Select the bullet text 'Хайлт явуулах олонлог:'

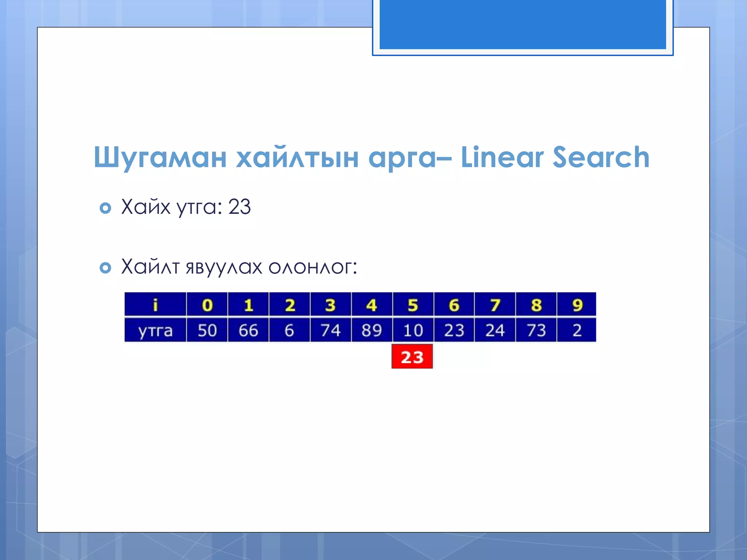[x=239, y=267]
